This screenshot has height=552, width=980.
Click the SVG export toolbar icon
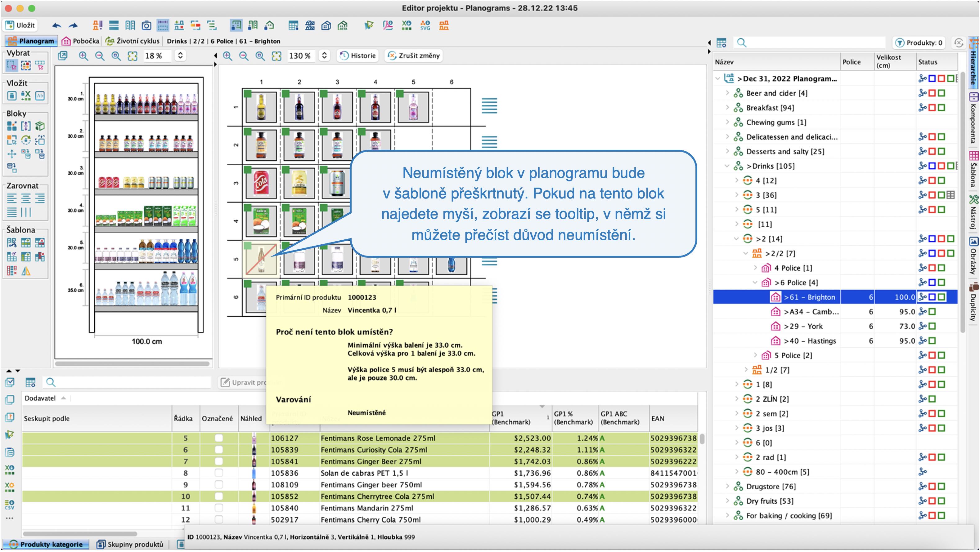pos(425,25)
